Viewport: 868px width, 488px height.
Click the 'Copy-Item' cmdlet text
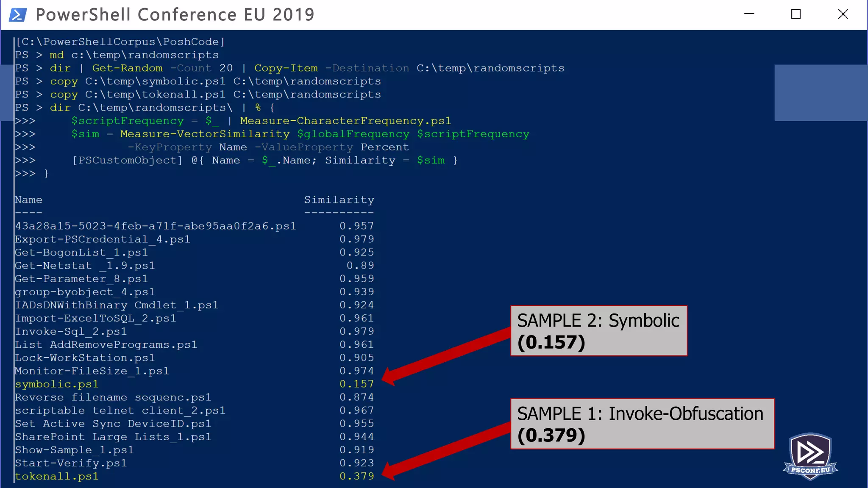click(286, 68)
